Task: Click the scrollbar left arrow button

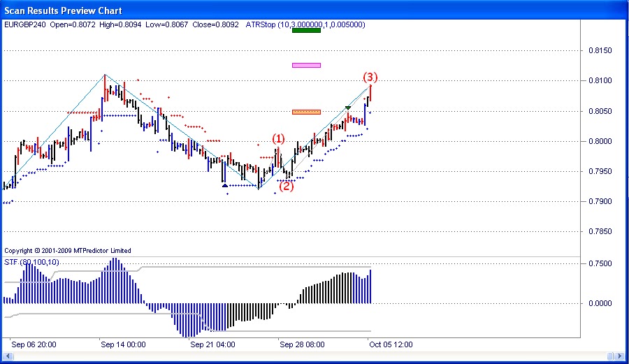Action: (8, 356)
